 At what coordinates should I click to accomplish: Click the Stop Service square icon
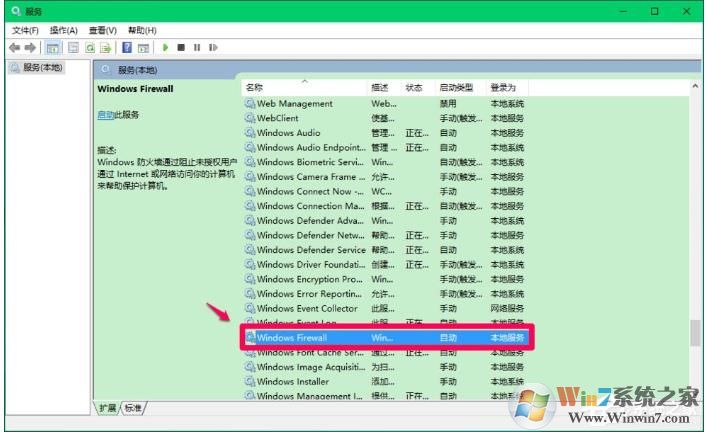coord(181,47)
